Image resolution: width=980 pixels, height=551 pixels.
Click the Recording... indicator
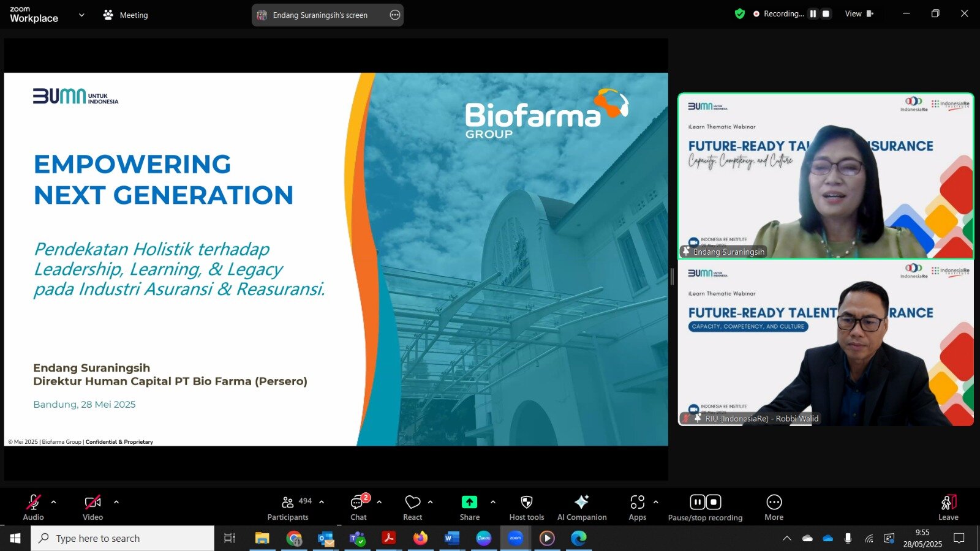coord(778,13)
